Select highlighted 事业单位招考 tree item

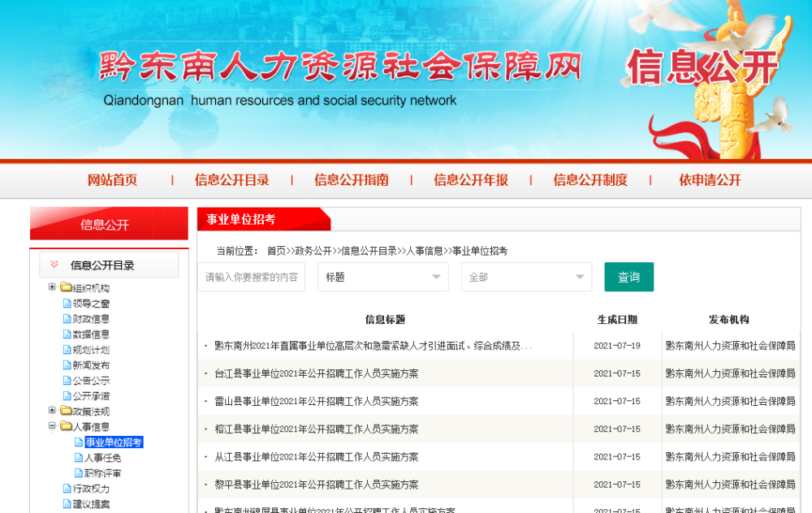(x=114, y=442)
